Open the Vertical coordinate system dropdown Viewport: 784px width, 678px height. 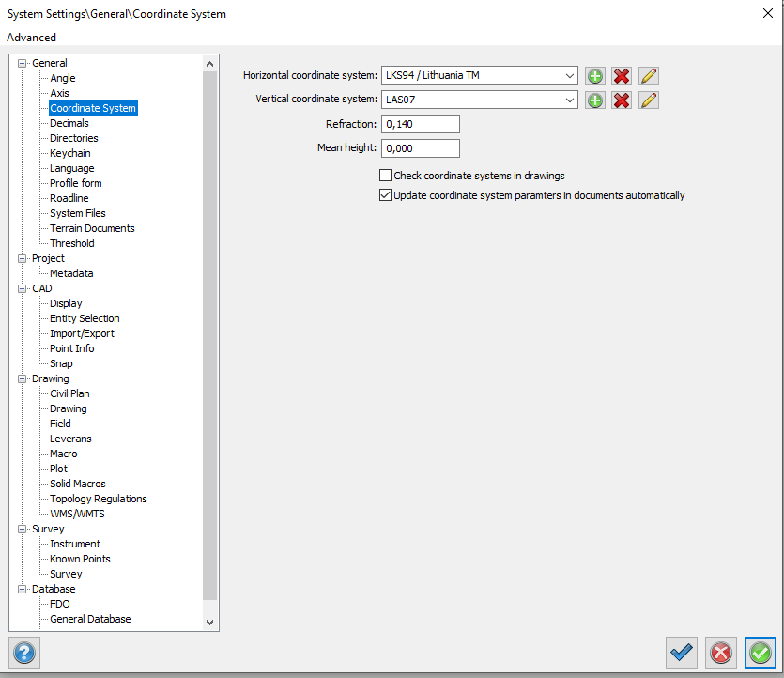(570, 100)
